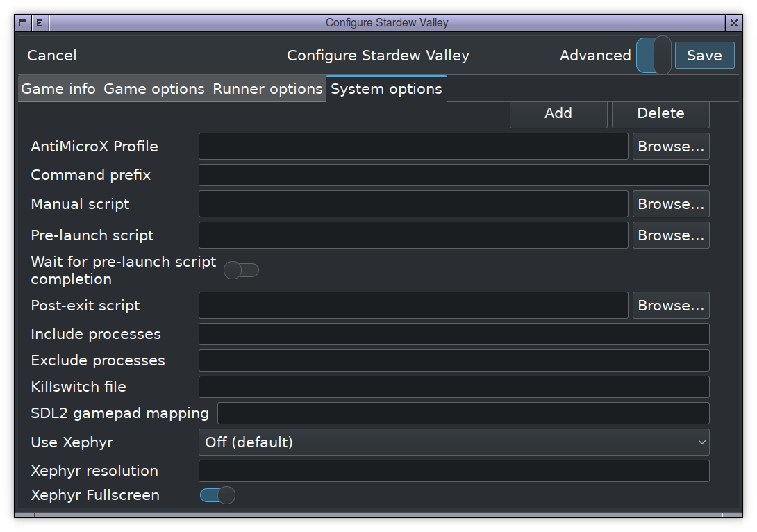Browse for a Post-exit script
Screen dimensions: 757x532
coord(671,306)
